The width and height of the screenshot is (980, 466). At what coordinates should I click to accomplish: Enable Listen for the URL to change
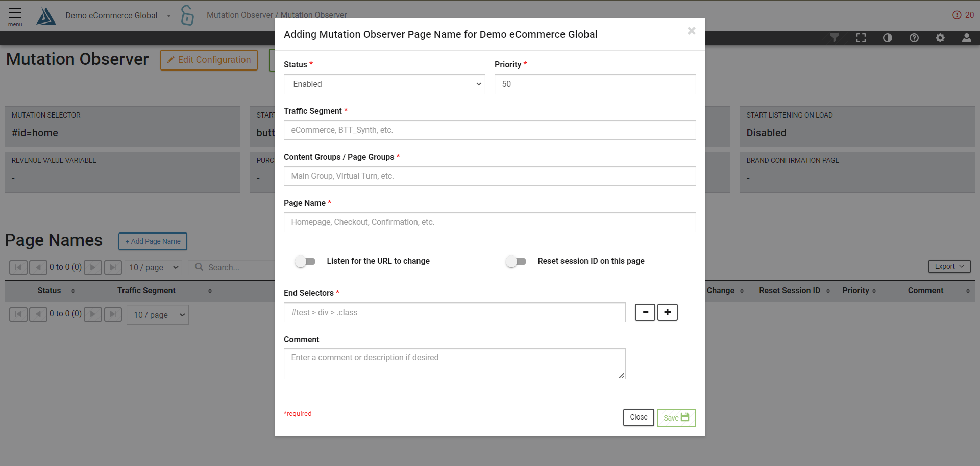(305, 262)
